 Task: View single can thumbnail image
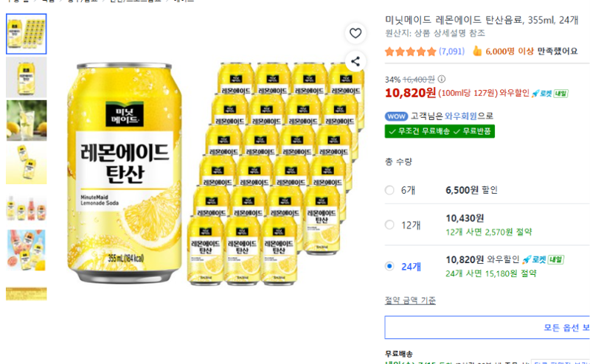pos(27,77)
